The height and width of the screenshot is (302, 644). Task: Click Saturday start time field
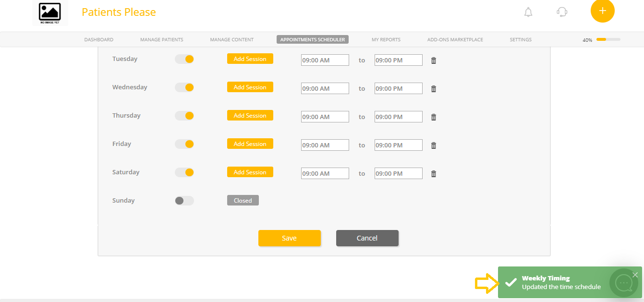coord(325,173)
